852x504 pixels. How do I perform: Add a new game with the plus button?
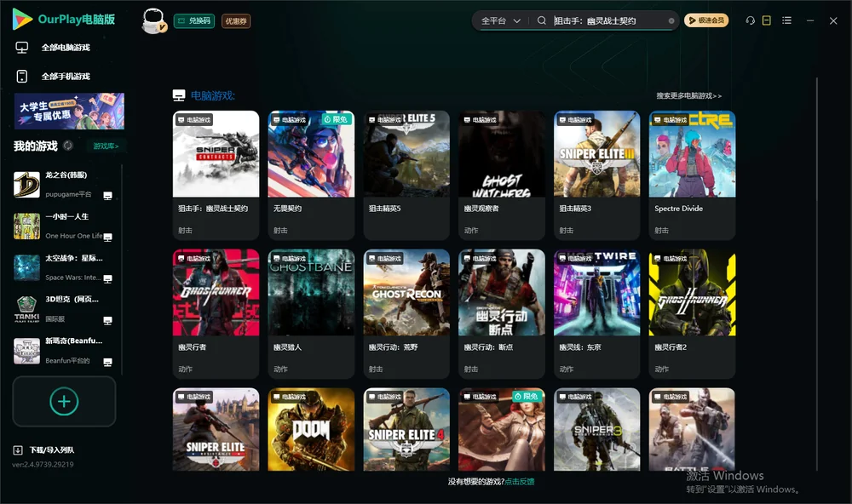tap(64, 401)
